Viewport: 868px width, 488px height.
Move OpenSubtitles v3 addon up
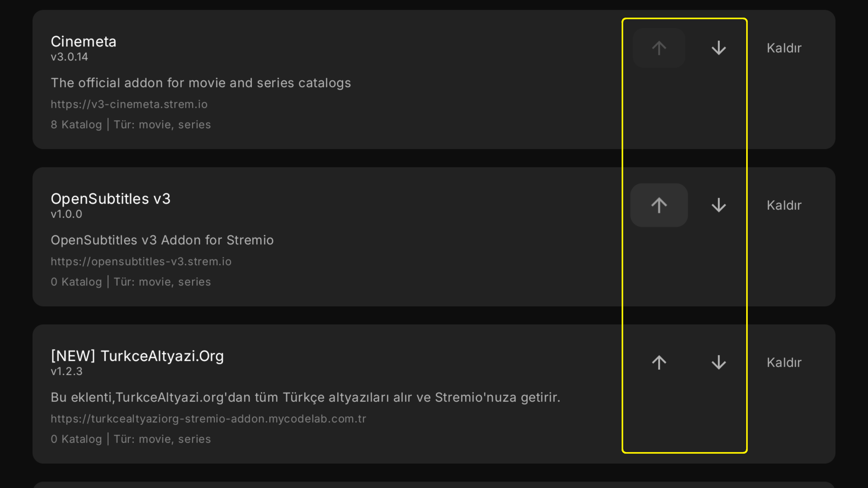pyautogui.click(x=659, y=205)
